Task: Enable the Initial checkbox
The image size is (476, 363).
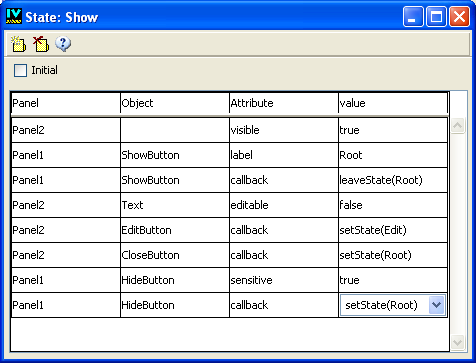Action: (20, 71)
